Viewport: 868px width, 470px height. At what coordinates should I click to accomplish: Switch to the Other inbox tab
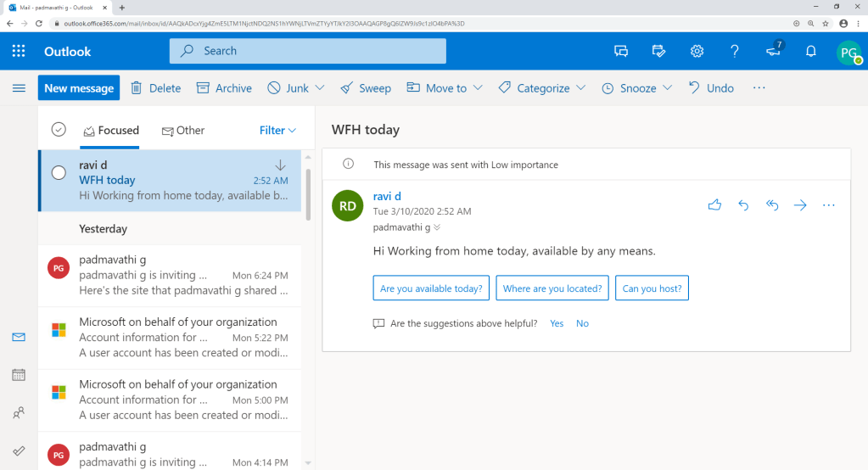point(183,130)
